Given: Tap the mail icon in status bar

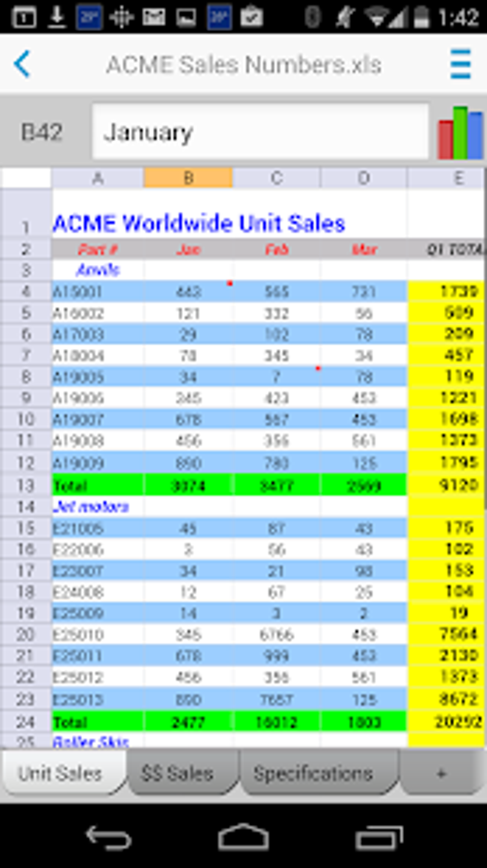Looking at the screenshot, I should 154,18.
